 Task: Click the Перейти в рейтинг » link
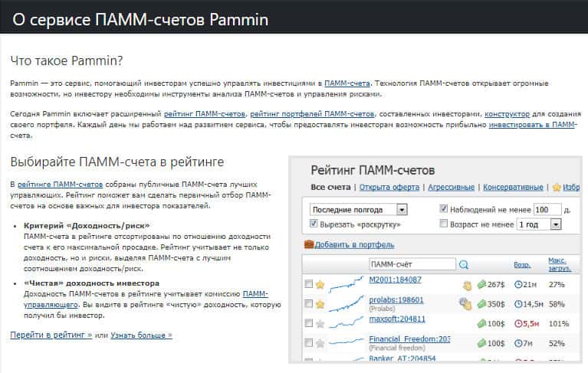pyautogui.click(x=51, y=335)
